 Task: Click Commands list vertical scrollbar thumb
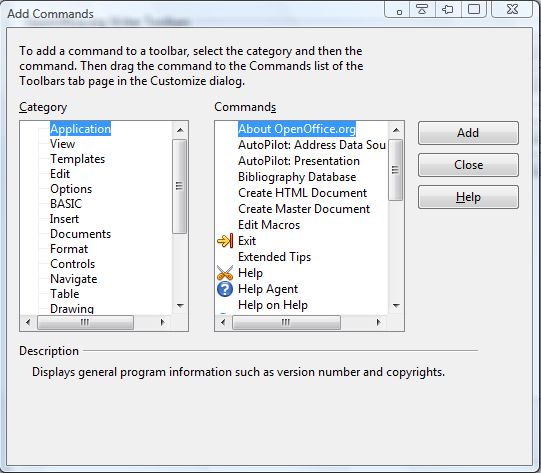point(396,170)
